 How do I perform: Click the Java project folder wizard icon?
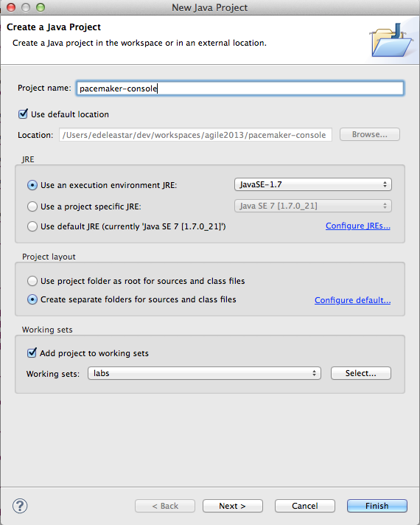[391, 40]
